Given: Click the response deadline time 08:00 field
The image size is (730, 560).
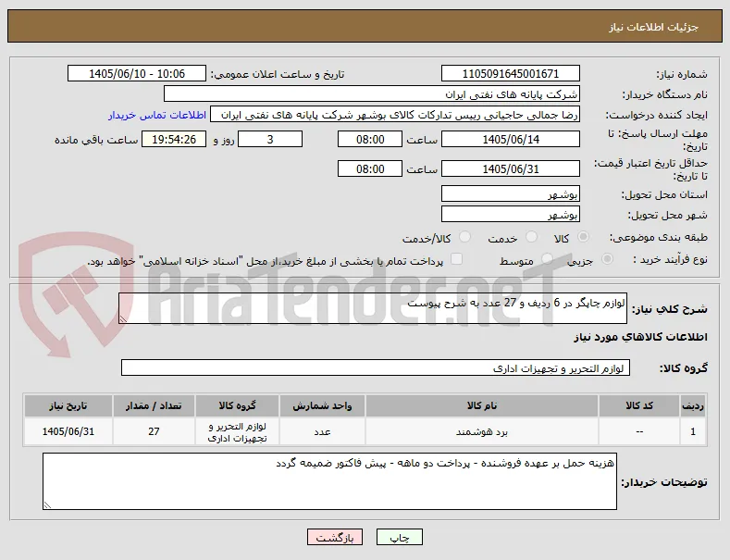Looking at the screenshot, I should click(370, 139).
